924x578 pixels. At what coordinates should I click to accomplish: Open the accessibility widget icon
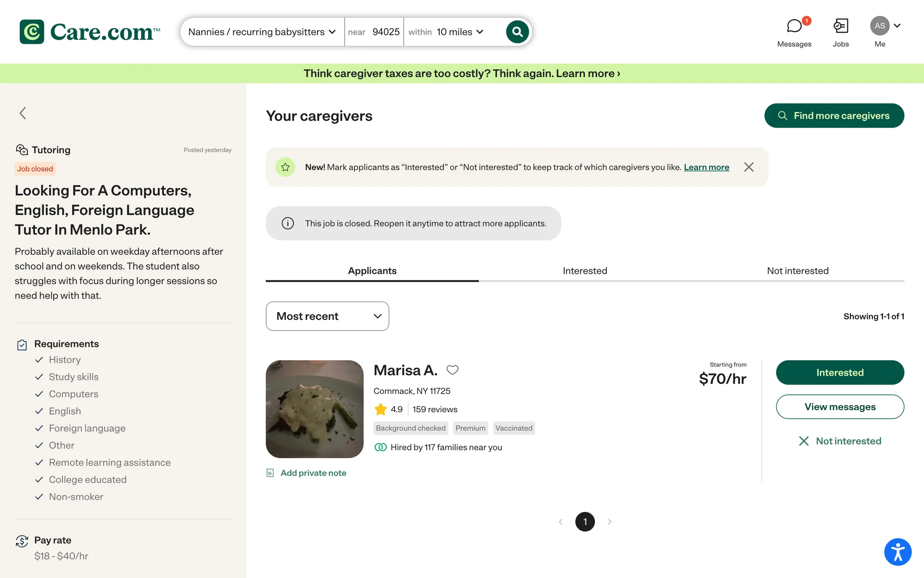(x=898, y=552)
